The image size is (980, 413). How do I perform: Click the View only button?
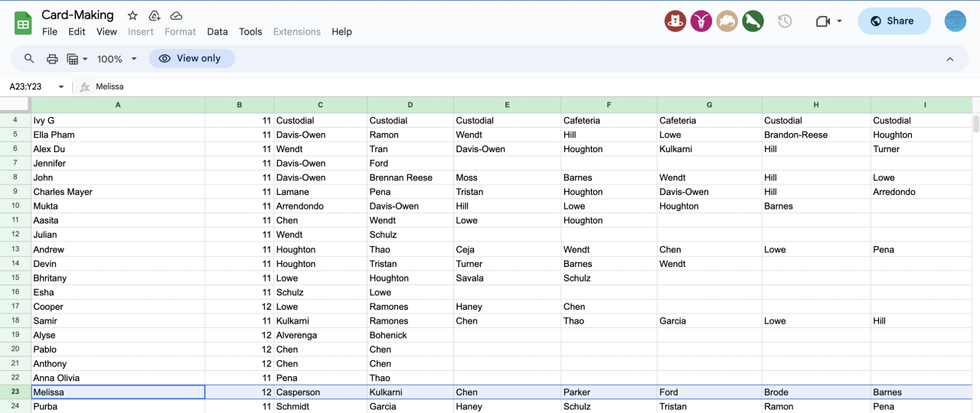click(x=191, y=58)
